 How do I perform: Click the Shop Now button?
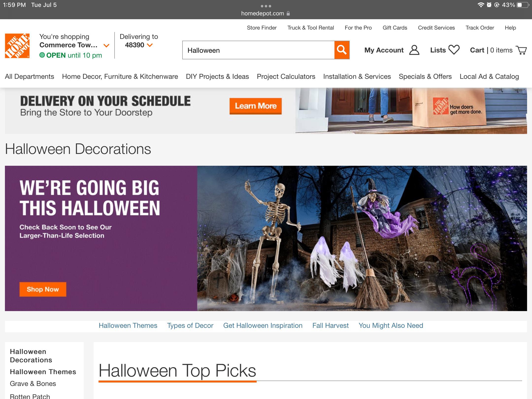point(43,289)
